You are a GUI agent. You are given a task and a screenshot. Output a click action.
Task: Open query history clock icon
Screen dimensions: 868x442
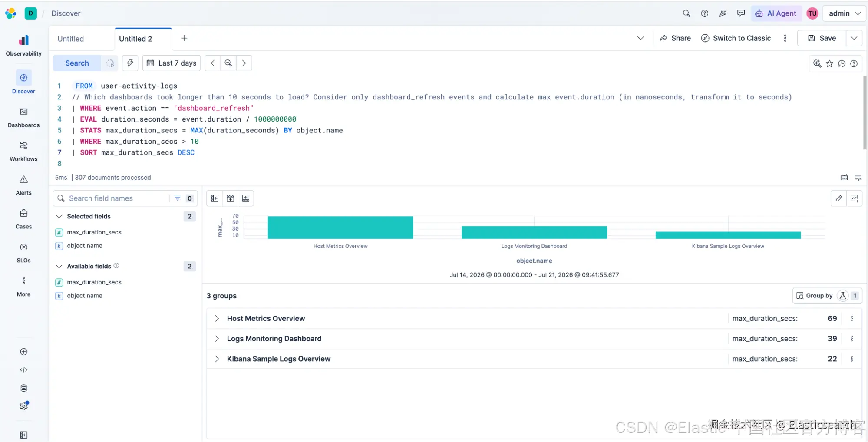[x=842, y=63]
